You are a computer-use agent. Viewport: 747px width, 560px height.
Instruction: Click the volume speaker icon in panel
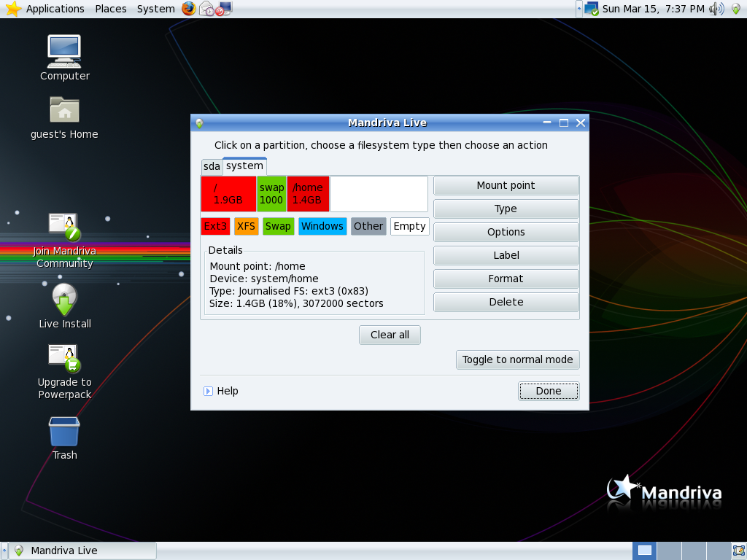point(716,9)
